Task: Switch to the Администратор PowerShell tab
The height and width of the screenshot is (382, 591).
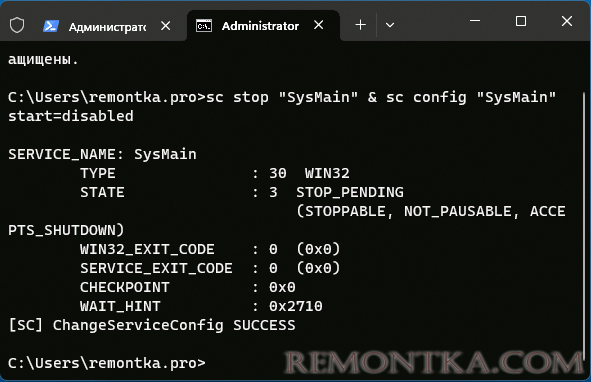Action: pos(107,26)
